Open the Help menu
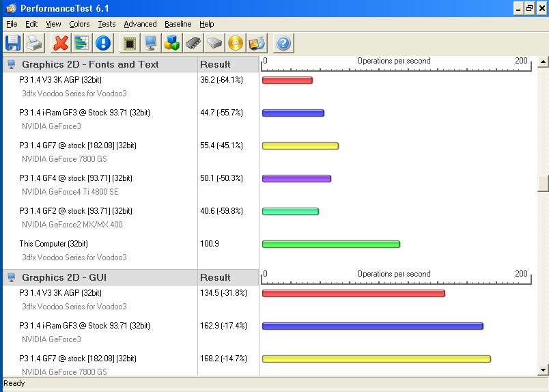 point(207,24)
